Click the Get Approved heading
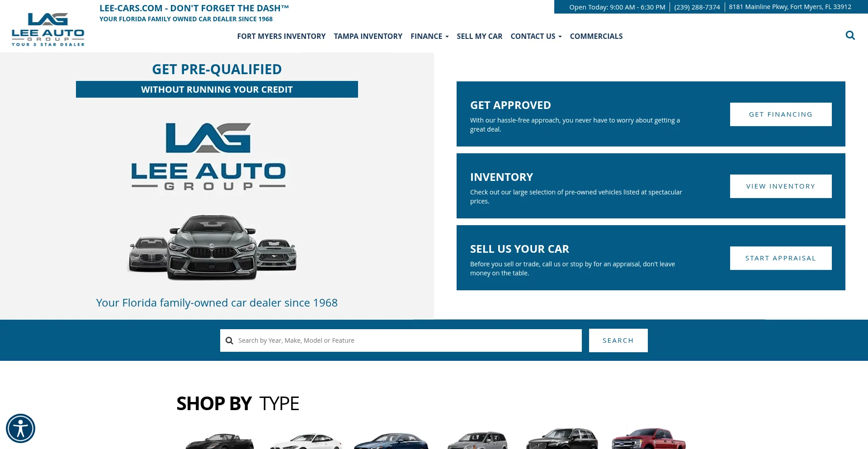Image resolution: width=868 pixels, height=449 pixels. click(510, 105)
